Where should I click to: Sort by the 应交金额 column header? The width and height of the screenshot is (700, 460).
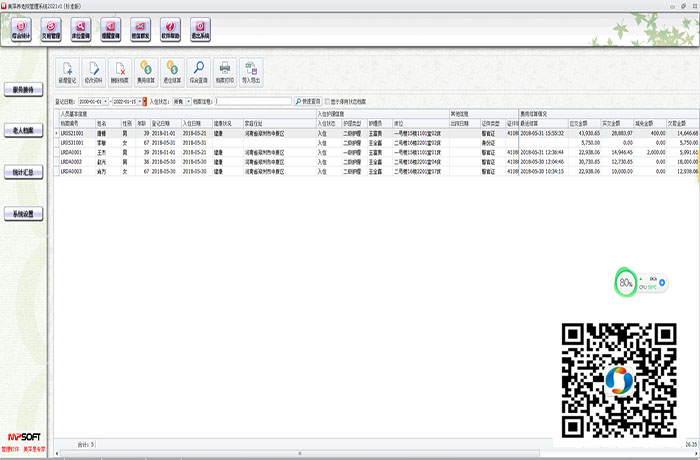[584, 123]
